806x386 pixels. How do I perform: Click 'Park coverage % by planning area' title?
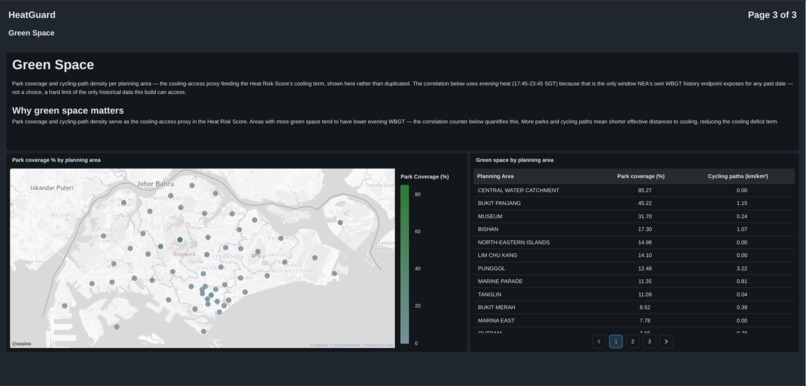tap(56, 160)
